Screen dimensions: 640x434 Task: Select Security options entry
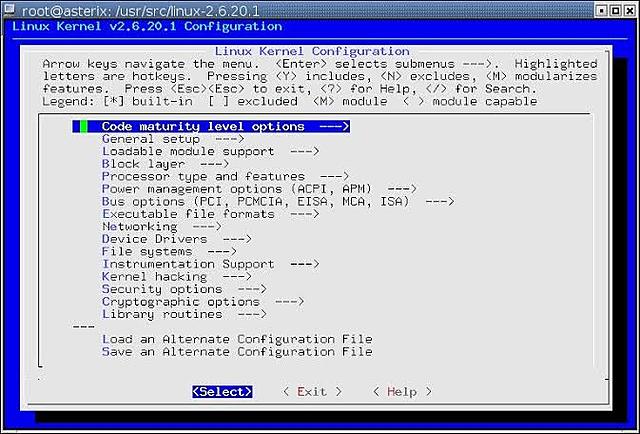coord(184,289)
